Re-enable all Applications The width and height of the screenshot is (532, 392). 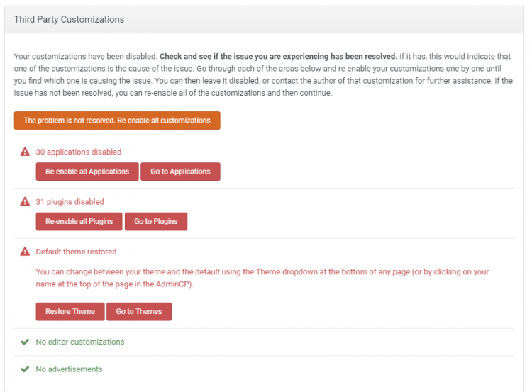point(87,172)
